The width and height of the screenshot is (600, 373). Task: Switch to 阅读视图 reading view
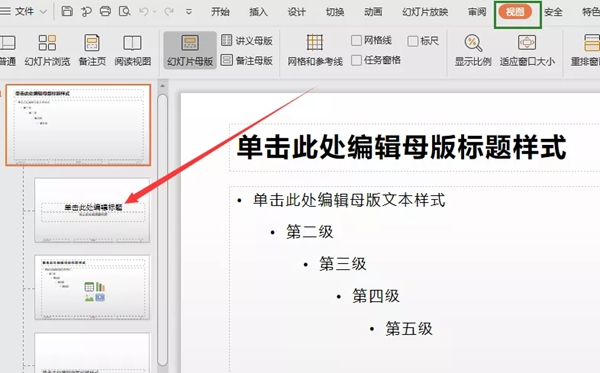132,51
